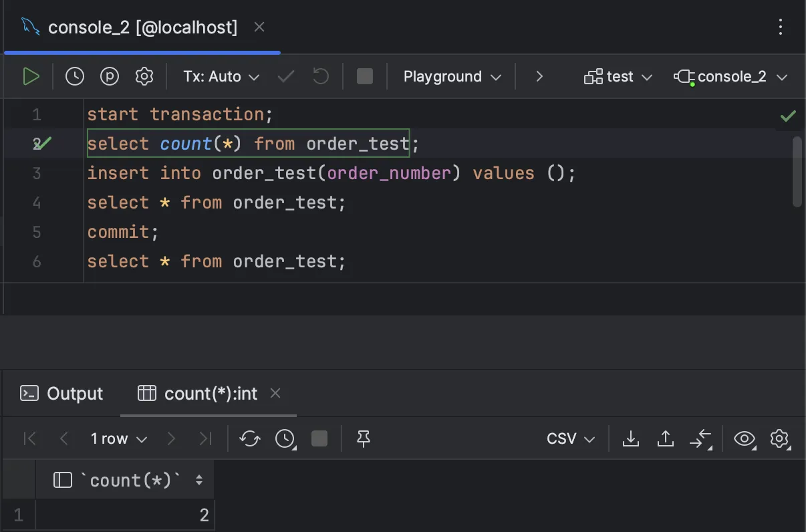The width and height of the screenshot is (806, 532).
Task: Click the console_2 session selector
Action: click(x=731, y=77)
